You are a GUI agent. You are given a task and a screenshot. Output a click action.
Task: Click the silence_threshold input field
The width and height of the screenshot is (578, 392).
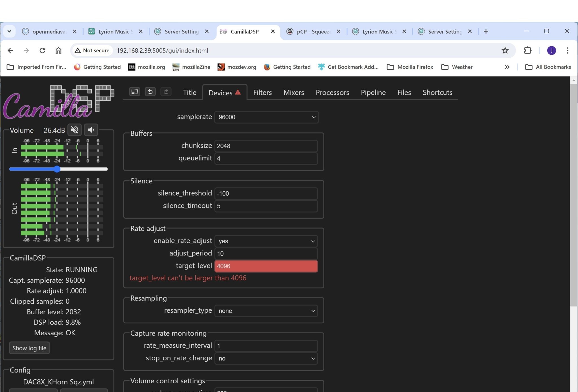[x=266, y=194]
